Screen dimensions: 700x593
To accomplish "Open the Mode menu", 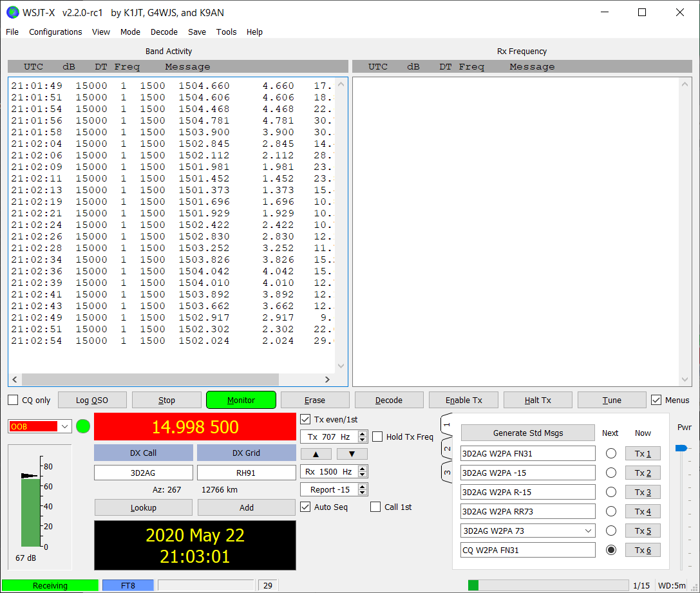I will (x=130, y=32).
